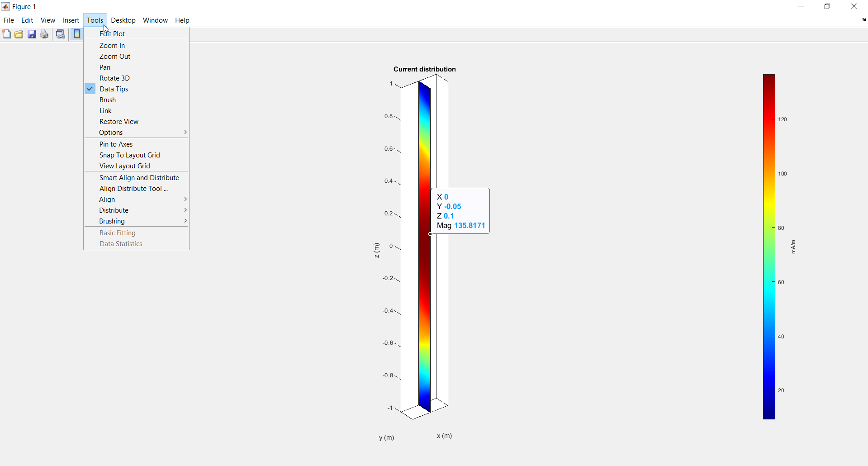Save the figure with the disk icon
868x466 pixels.
(x=31, y=34)
